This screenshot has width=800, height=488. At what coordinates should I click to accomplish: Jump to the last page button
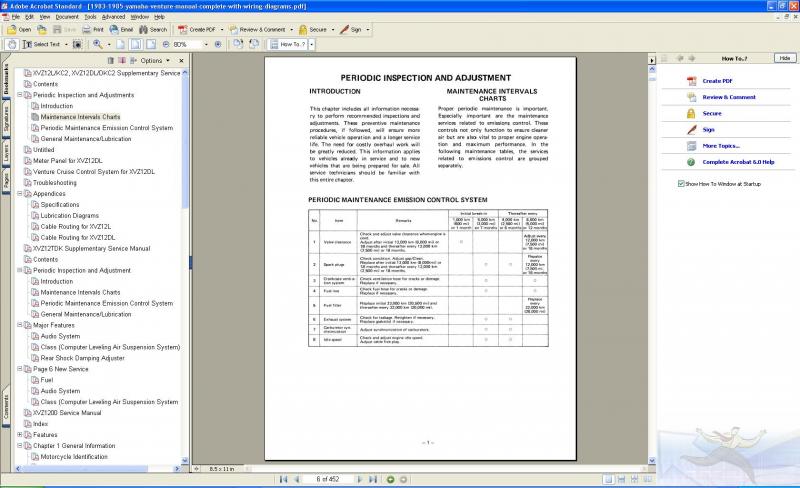(x=371, y=480)
